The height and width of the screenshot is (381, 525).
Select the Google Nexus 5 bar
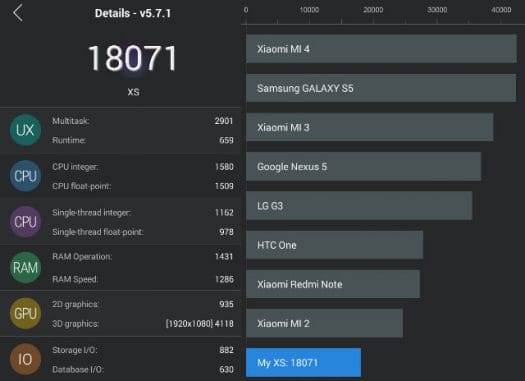coord(364,166)
